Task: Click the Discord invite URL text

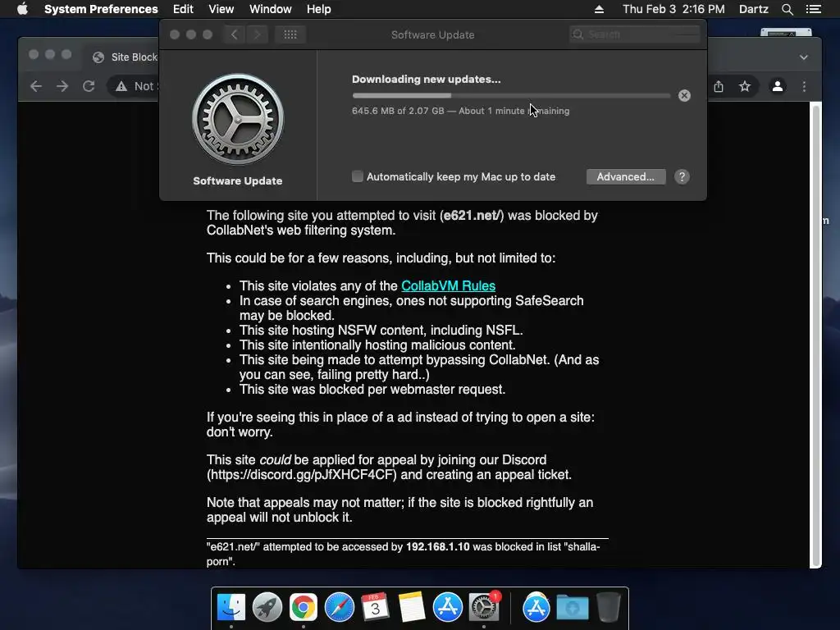Action: 303,475
